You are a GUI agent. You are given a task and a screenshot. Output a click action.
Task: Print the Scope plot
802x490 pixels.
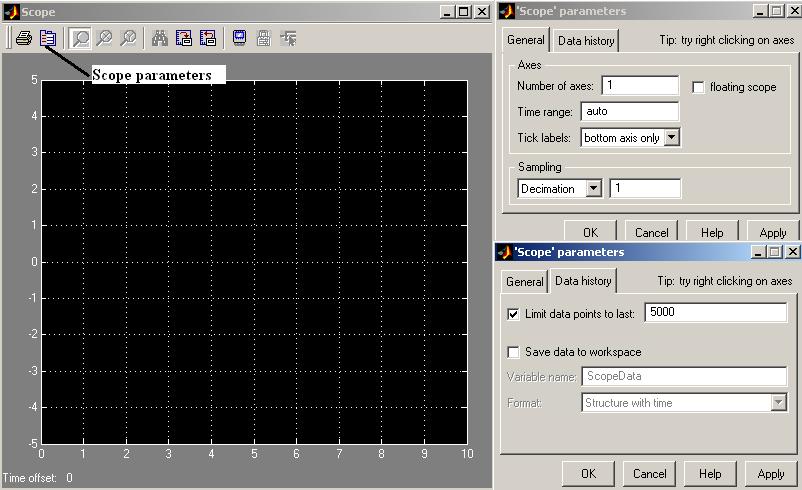tap(24, 38)
